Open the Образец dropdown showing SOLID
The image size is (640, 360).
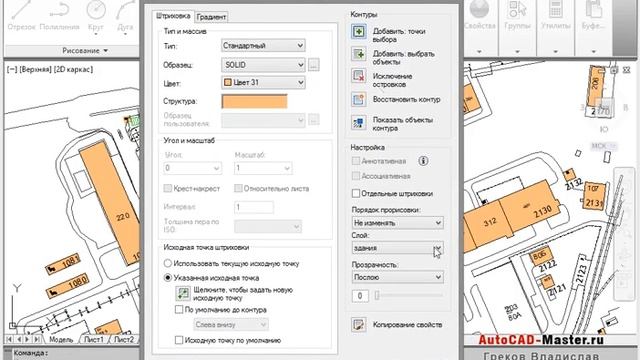pyautogui.click(x=263, y=64)
